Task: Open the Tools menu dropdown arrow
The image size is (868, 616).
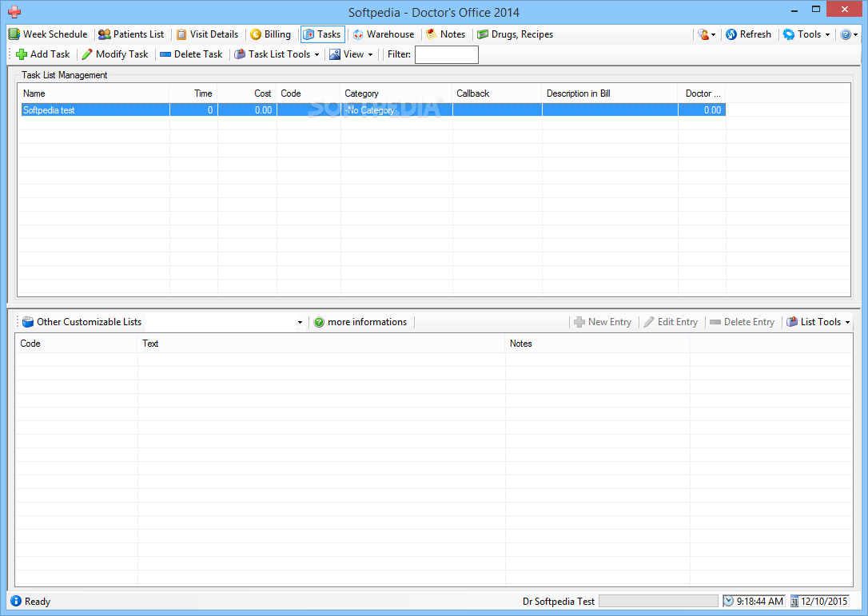Action: tap(827, 35)
